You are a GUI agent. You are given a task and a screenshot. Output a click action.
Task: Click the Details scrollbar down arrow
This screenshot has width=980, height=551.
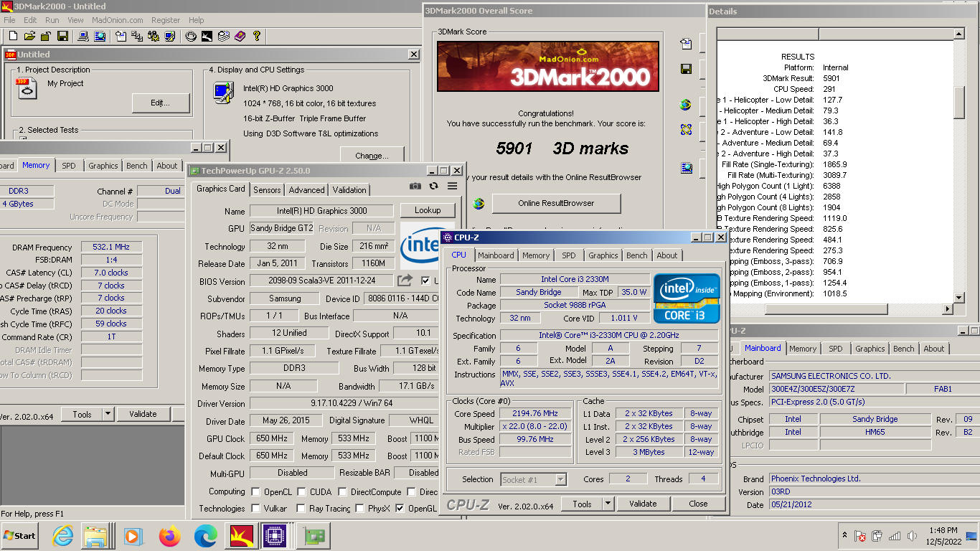pyautogui.click(x=959, y=298)
